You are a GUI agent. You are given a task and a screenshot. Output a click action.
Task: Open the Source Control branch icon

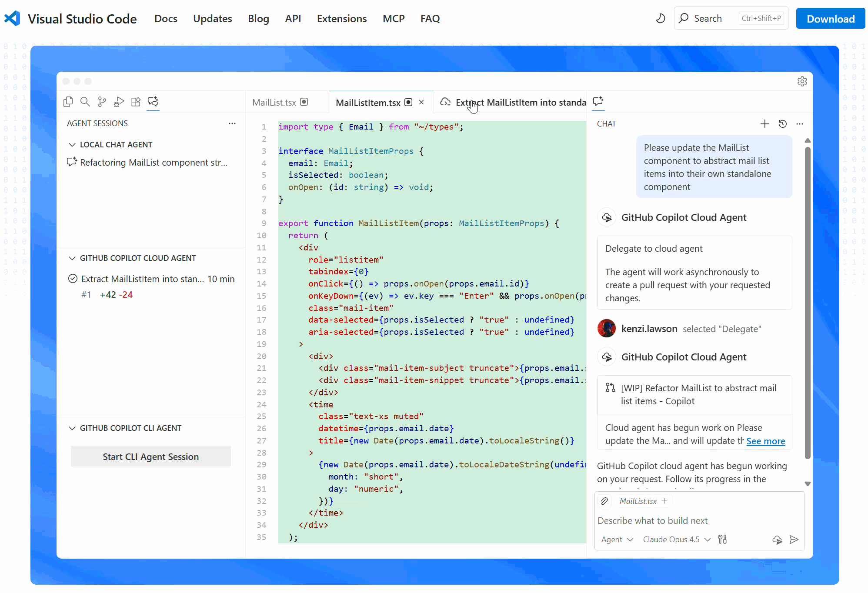tap(102, 102)
